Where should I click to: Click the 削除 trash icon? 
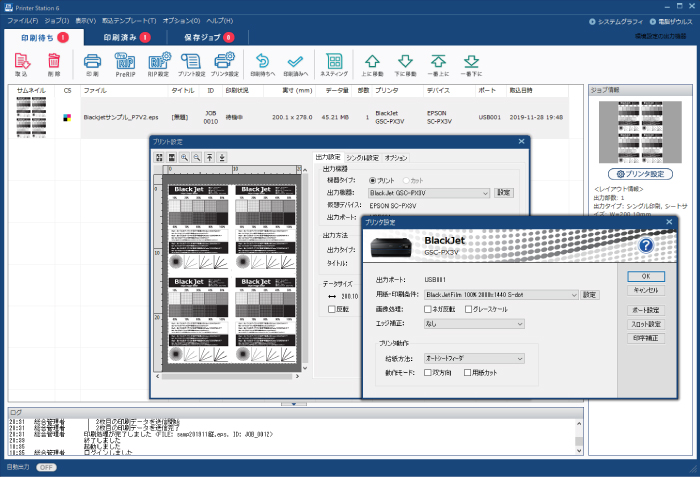54,64
